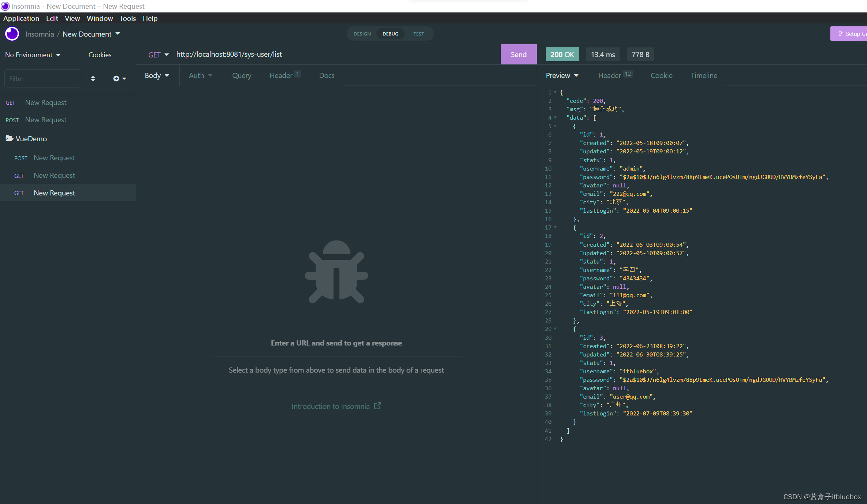Image resolution: width=867 pixels, height=504 pixels.
Task: Open the Cookies manager
Action: coord(100,55)
